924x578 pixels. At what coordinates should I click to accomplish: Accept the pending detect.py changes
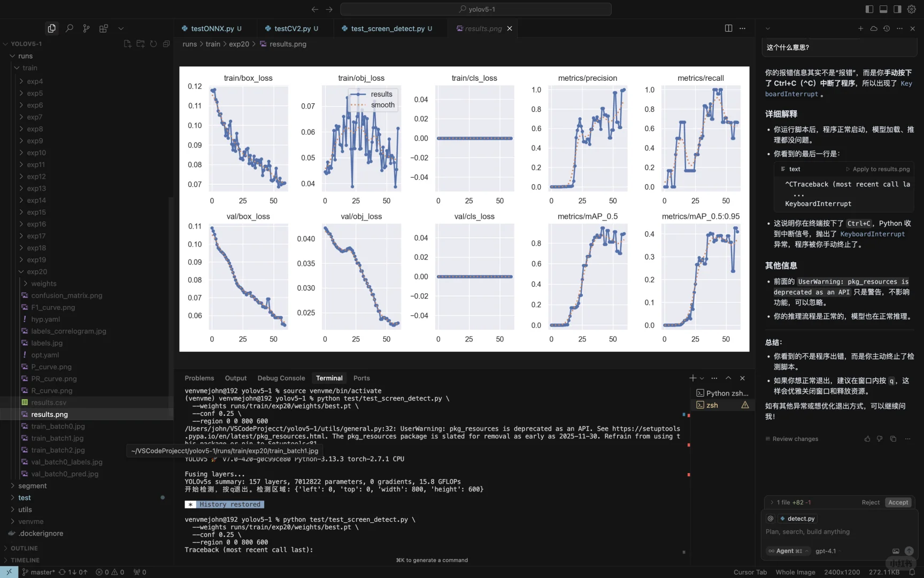[x=898, y=502]
